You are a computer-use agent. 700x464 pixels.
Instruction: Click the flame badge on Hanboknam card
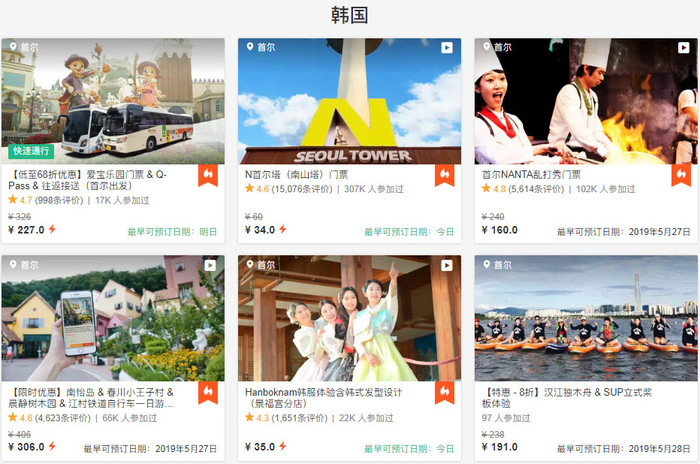445,393
